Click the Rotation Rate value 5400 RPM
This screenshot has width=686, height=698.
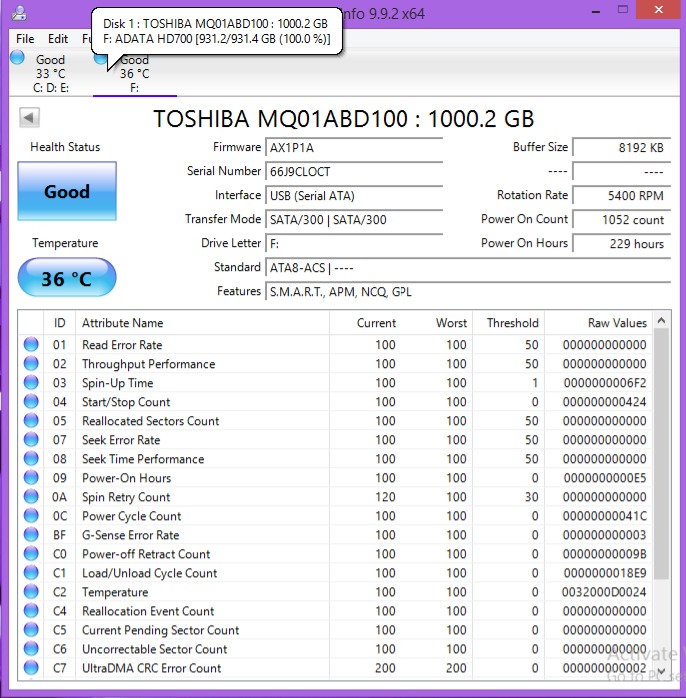[621, 196]
